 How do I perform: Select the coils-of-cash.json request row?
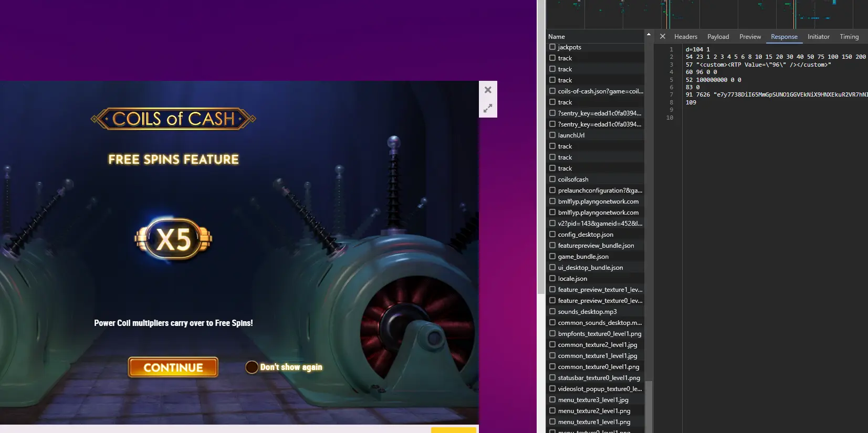coord(595,91)
